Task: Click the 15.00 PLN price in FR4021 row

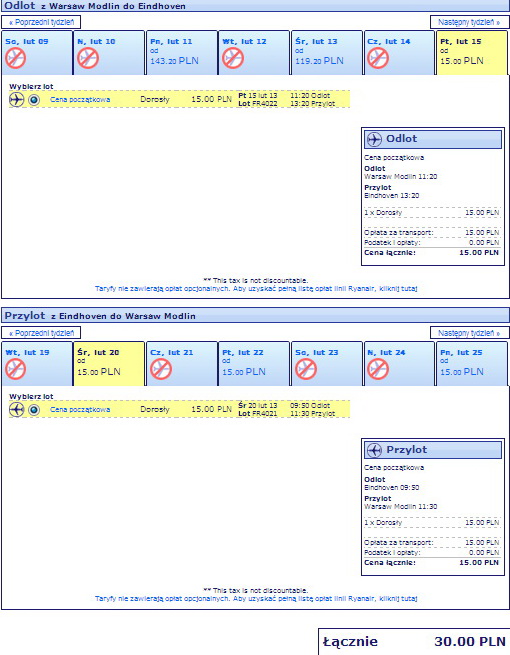Action: (211, 409)
